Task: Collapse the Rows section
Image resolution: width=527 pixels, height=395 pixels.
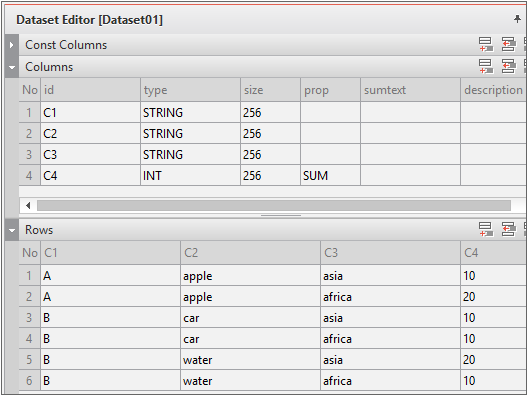Action: click(x=12, y=230)
